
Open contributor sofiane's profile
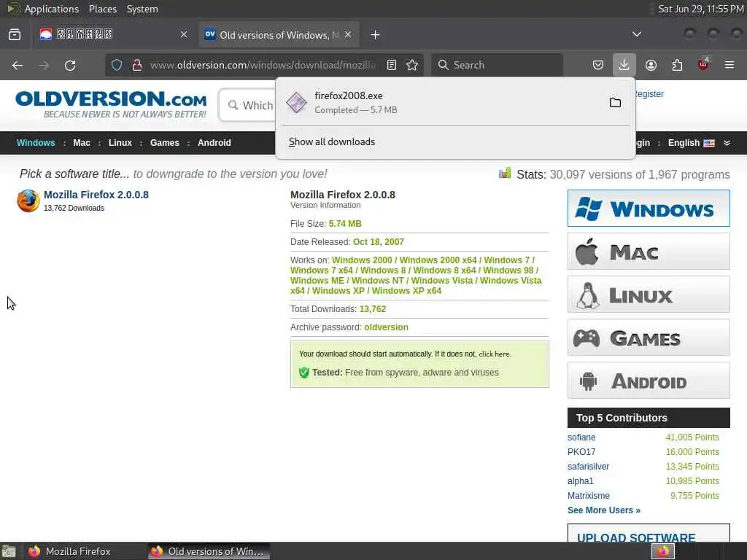point(581,437)
